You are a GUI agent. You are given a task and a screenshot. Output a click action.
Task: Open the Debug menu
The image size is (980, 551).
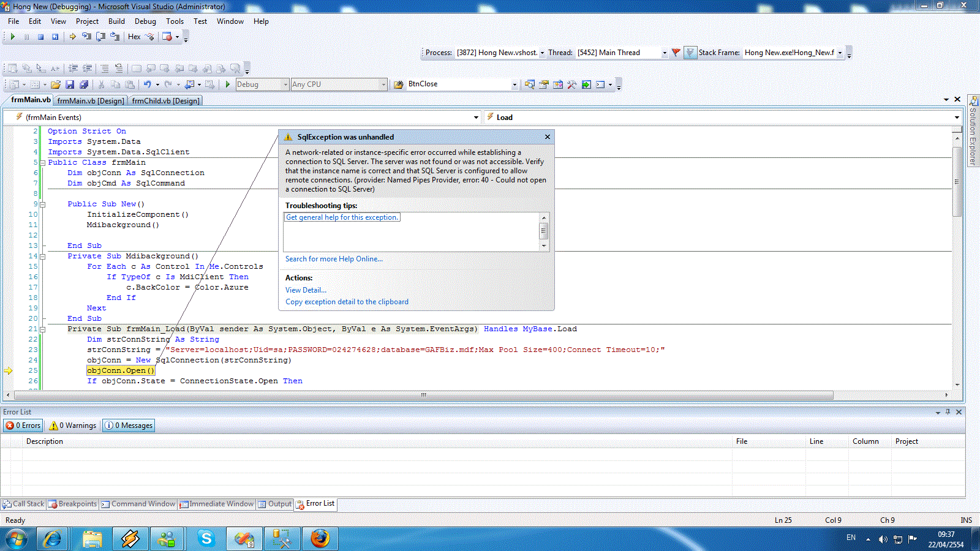tap(145, 21)
